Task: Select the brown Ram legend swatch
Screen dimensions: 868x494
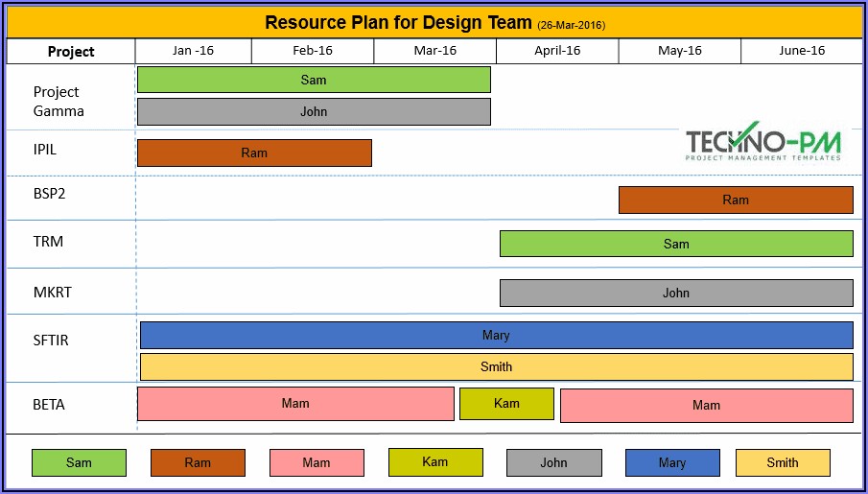Action: (x=198, y=462)
